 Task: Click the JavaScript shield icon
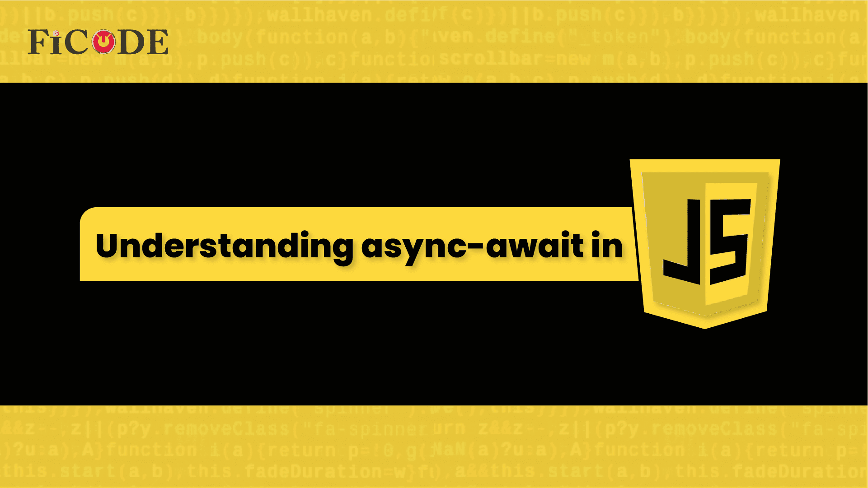(705, 244)
